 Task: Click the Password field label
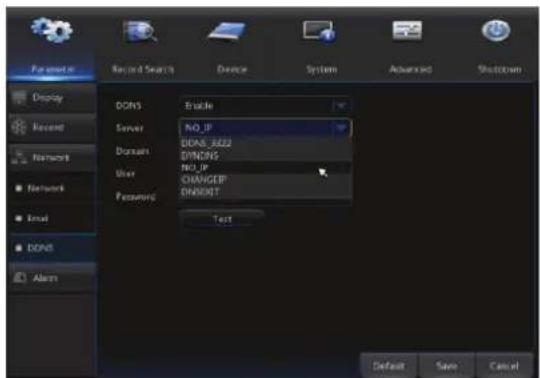coord(136,197)
